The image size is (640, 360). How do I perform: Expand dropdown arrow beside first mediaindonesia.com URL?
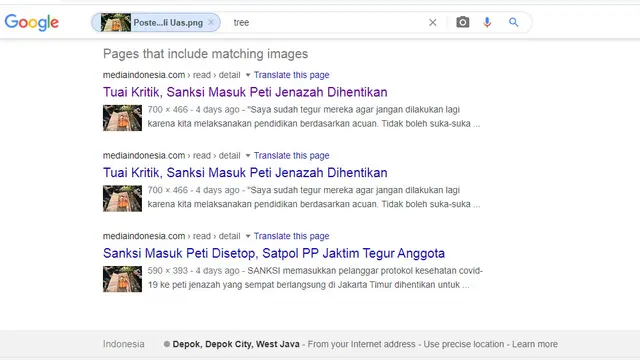(248, 75)
